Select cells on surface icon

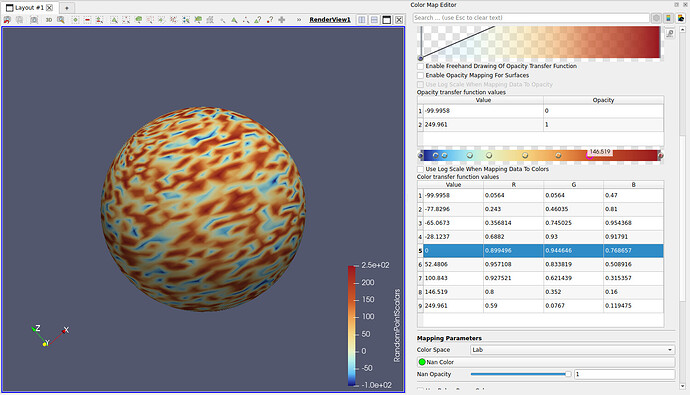point(114,20)
